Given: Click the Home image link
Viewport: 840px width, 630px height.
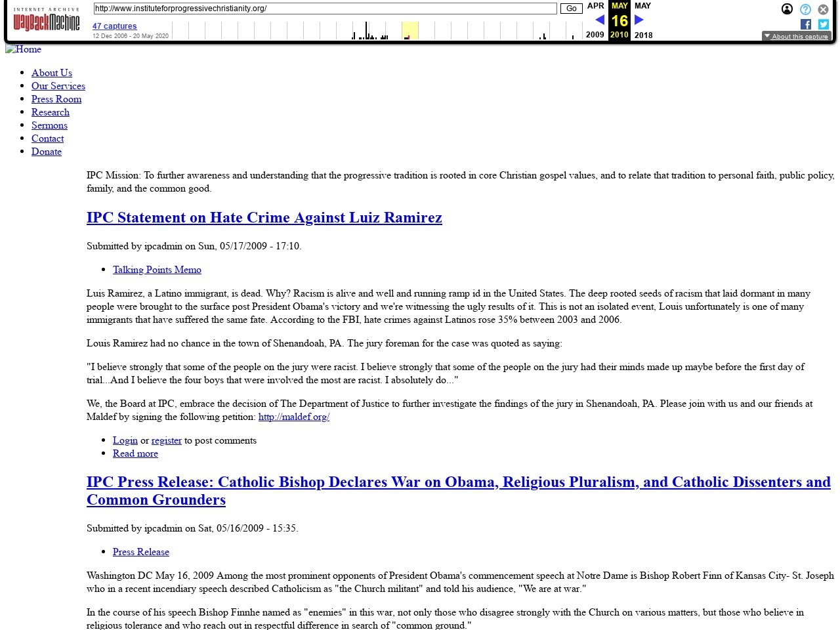Looking at the screenshot, I should (24, 49).
